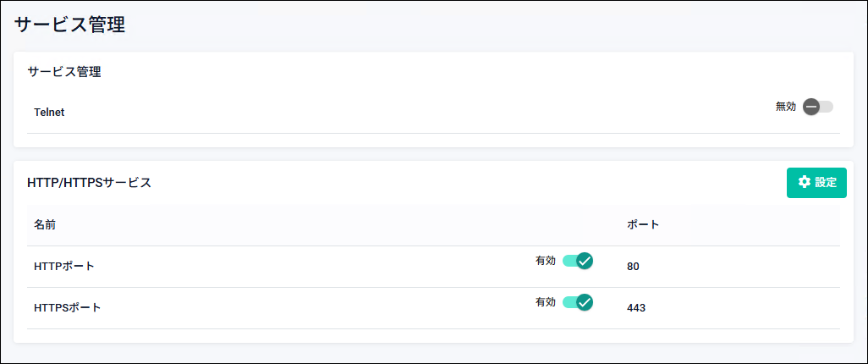Screen dimensions: 868x364
Task: Click port value 80
Action: point(634,267)
